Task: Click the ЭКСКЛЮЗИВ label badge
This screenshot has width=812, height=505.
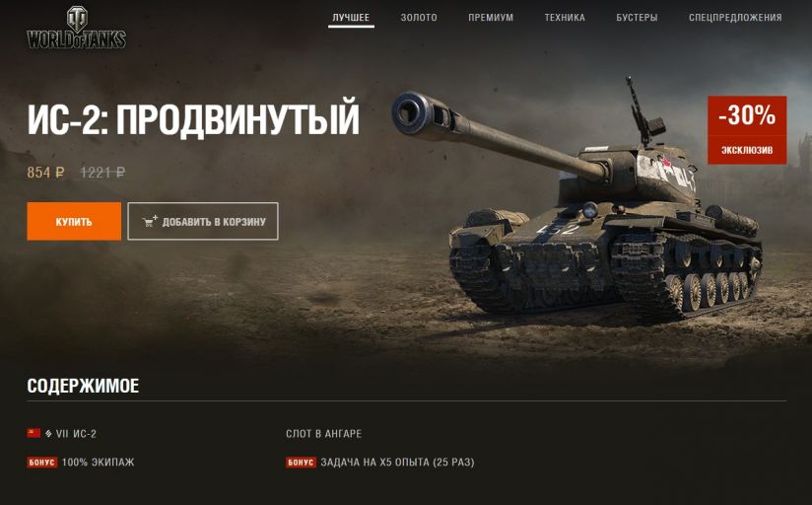Action: tap(747, 150)
